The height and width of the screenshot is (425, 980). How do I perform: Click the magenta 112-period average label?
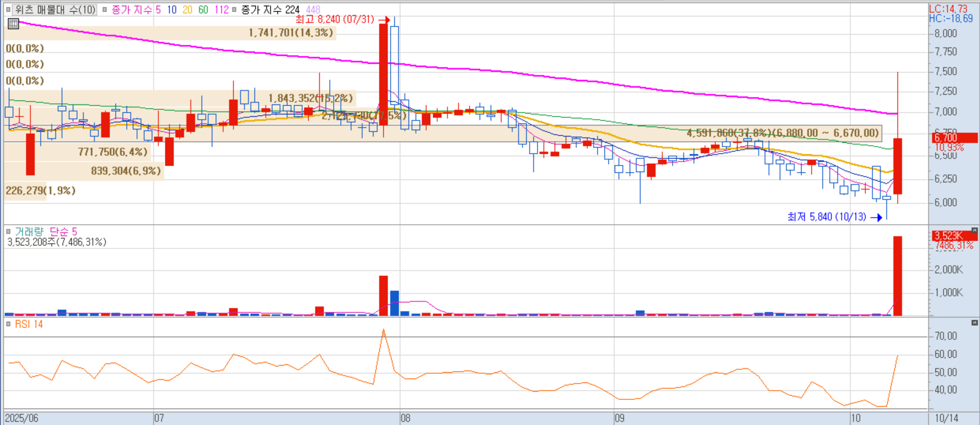[222, 9]
